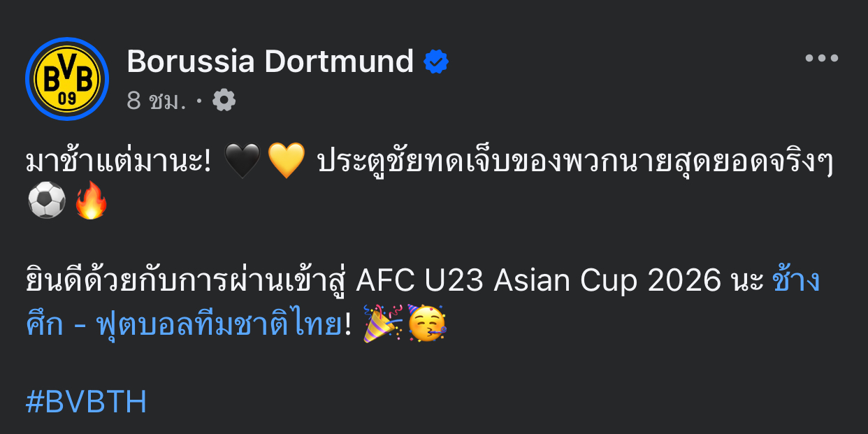This screenshot has width=868, height=434.
Task: Open the blue ช้าง mention link
Action: 797,281
